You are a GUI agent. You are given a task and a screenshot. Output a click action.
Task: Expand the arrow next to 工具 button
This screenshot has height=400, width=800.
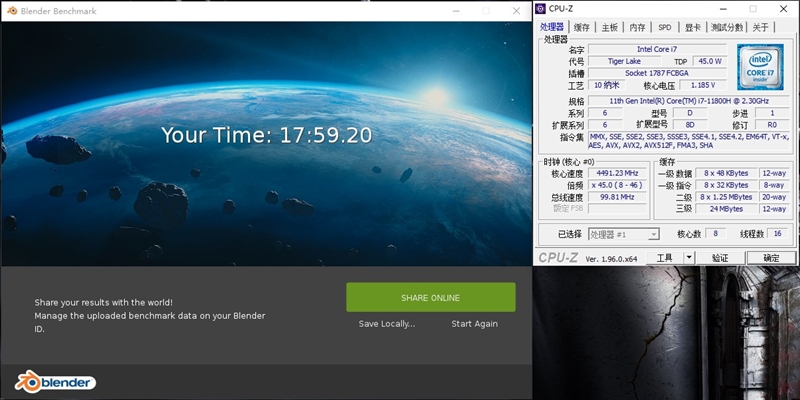tap(689, 258)
